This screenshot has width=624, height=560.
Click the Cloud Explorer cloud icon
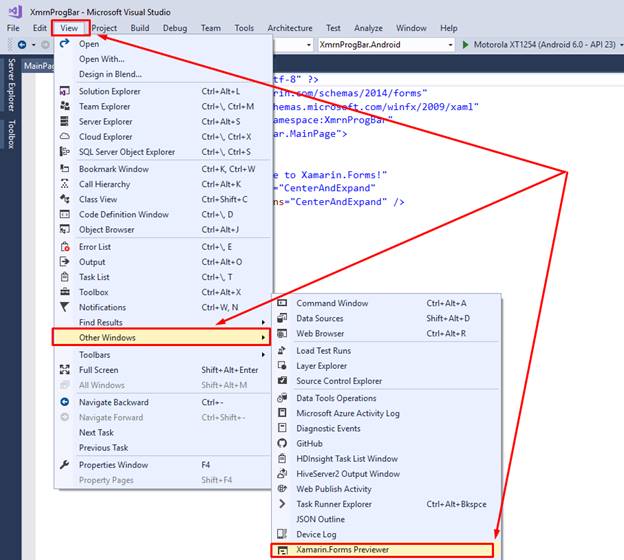[x=64, y=137]
